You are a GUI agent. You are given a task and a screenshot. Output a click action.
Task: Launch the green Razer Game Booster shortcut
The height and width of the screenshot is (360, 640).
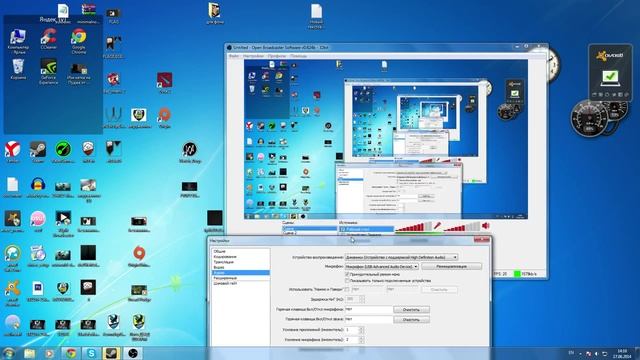coord(63,152)
